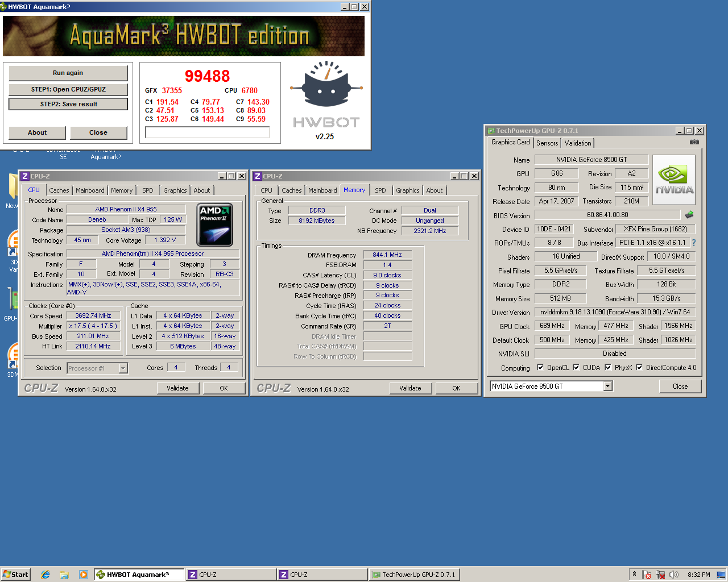Image resolution: width=728 pixels, height=582 pixels.
Task: Click Close button in Aquamark window
Action: 98,132
